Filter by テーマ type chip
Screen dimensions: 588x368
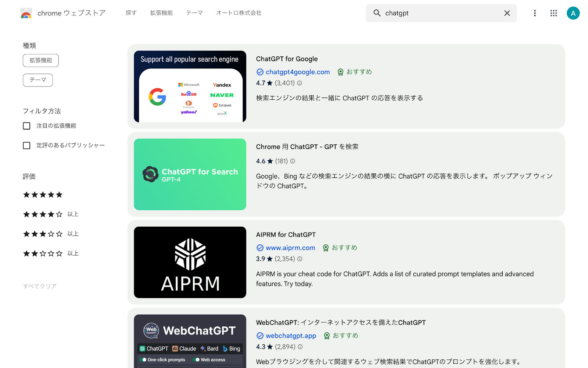tap(38, 80)
